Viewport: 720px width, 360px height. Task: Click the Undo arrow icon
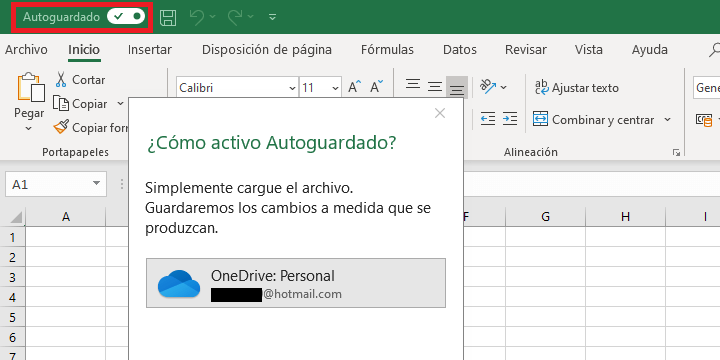click(x=197, y=17)
